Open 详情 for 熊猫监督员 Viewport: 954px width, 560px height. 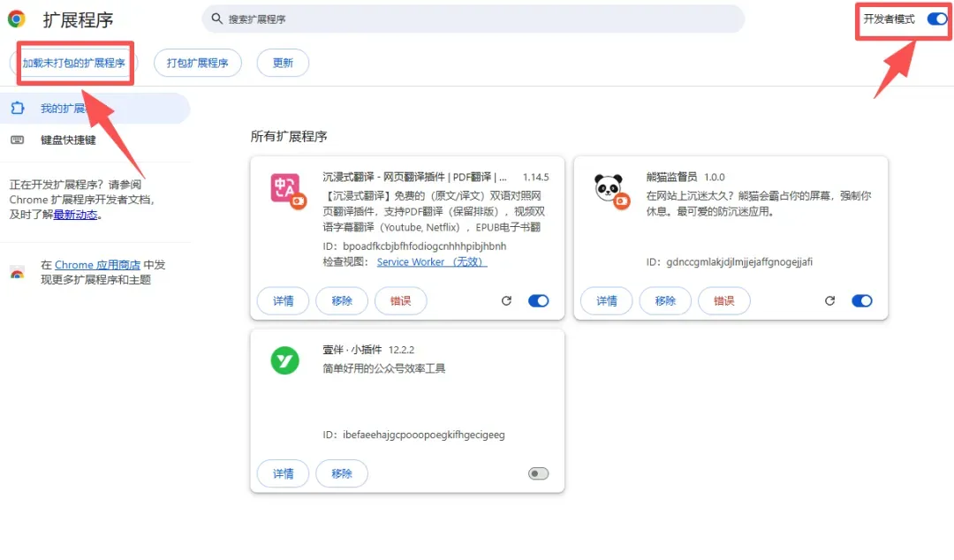[x=607, y=300]
